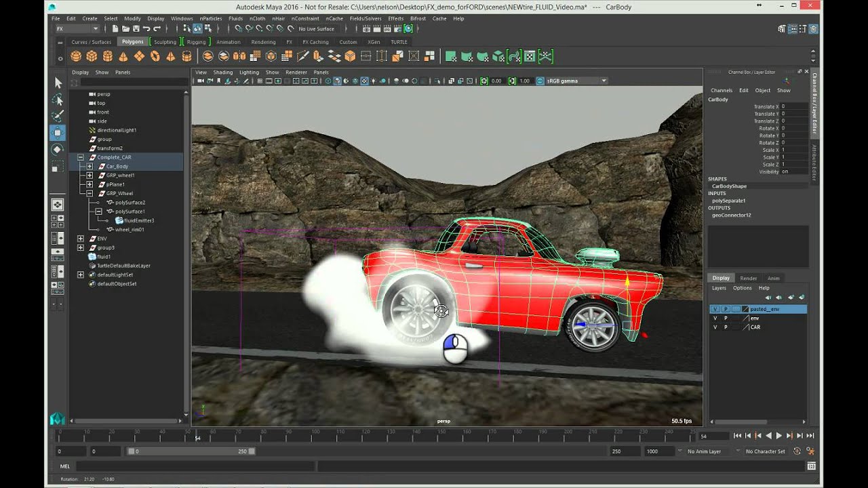The height and width of the screenshot is (488, 868).
Task: Open the FX menu set dropdown
Action: (77, 28)
